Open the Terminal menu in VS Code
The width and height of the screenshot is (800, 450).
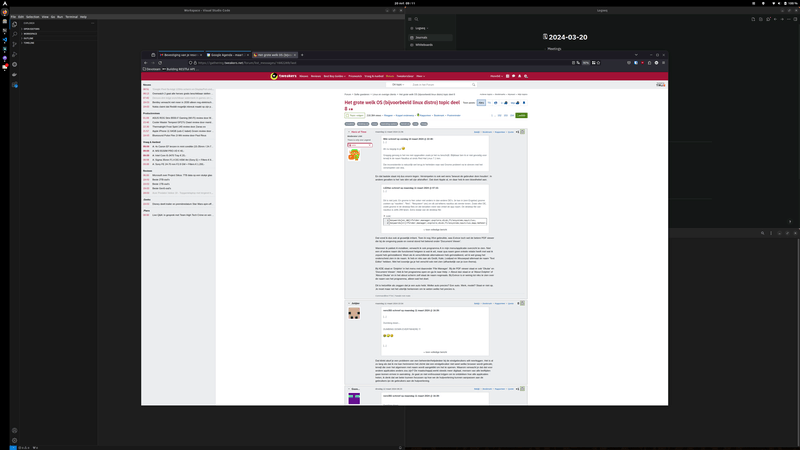coord(71,17)
